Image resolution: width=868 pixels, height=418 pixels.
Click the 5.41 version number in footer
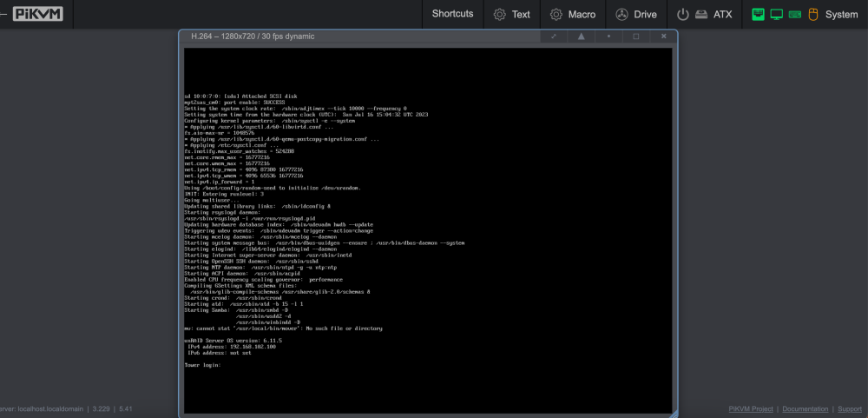(x=126, y=409)
